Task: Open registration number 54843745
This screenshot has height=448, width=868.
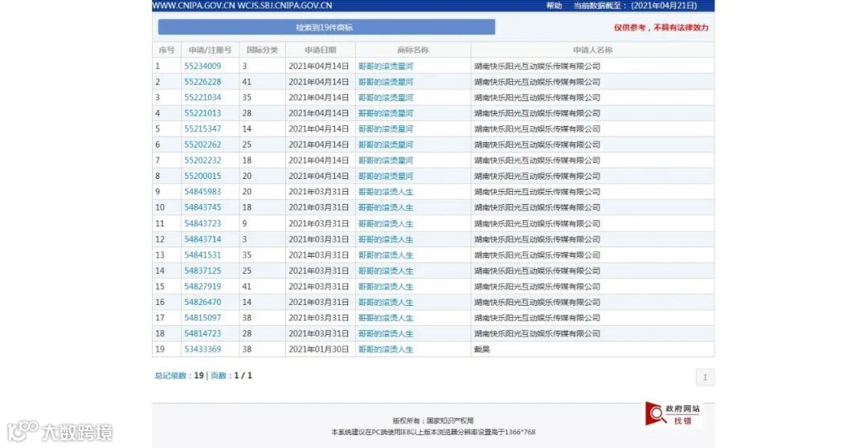Action: [203, 207]
